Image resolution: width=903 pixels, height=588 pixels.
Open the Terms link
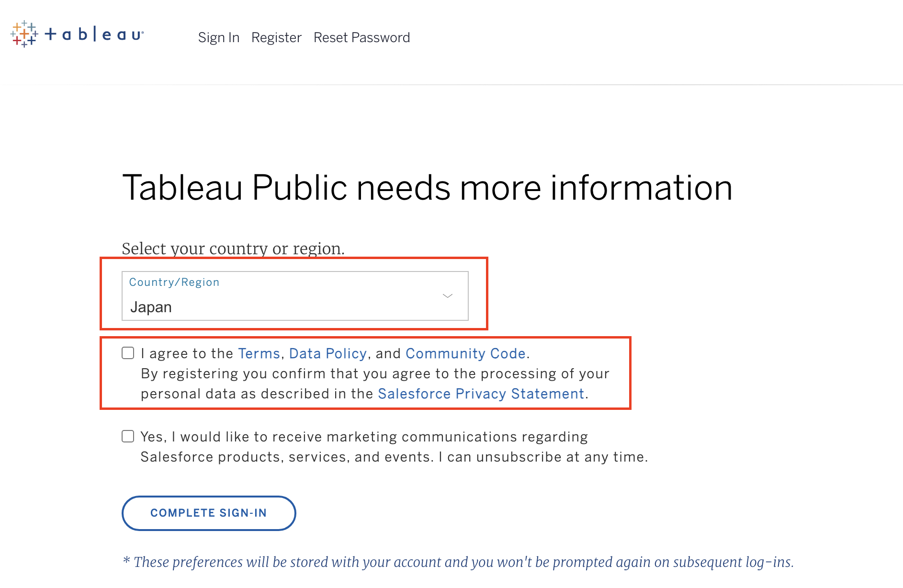coord(259,353)
